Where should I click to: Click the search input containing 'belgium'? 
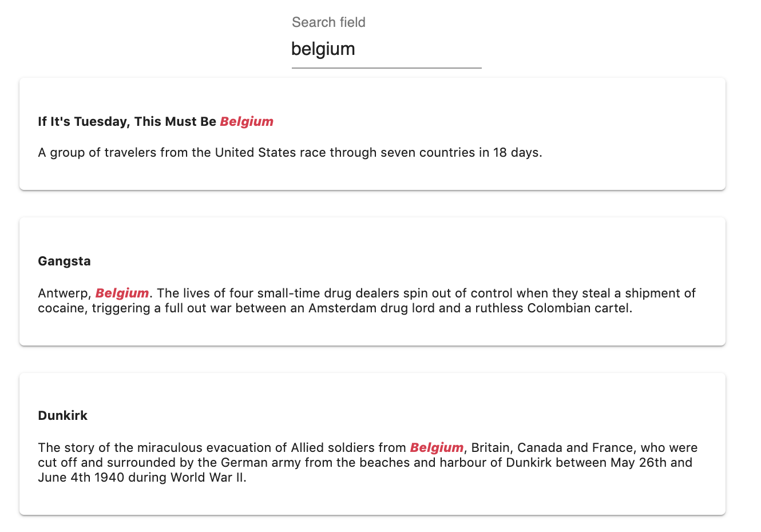tap(386, 49)
